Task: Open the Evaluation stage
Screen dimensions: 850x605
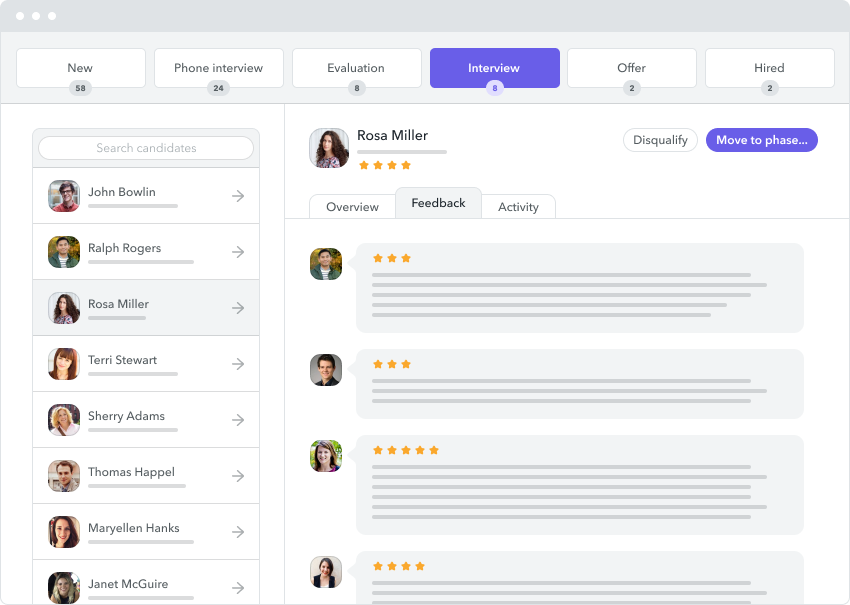Action: (357, 68)
